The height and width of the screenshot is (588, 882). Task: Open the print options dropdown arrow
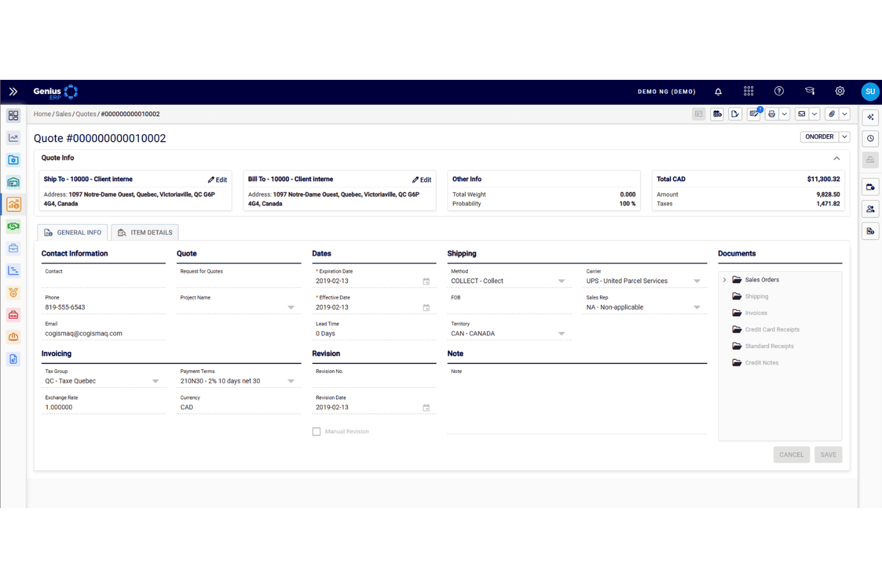point(784,114)
